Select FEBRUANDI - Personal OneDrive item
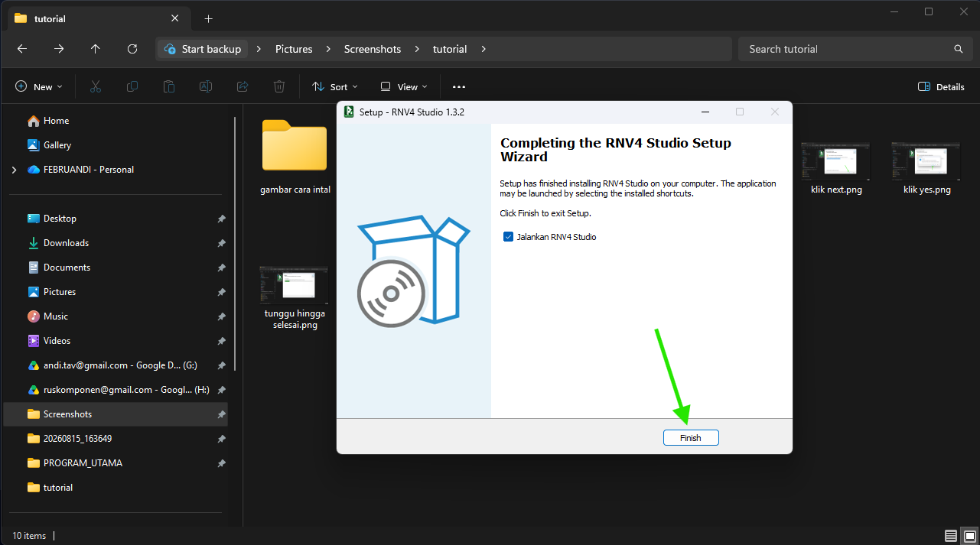980x545 pixels. 88,170
